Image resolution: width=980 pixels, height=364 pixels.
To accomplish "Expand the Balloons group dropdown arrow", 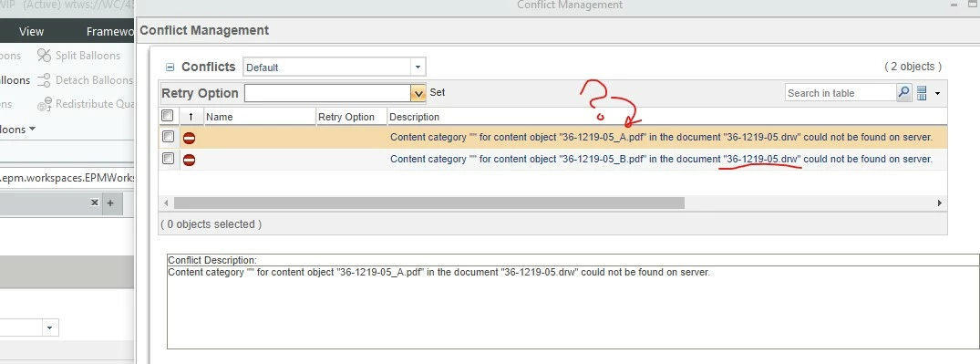I will pyautogui.click(x=33, y=129).
